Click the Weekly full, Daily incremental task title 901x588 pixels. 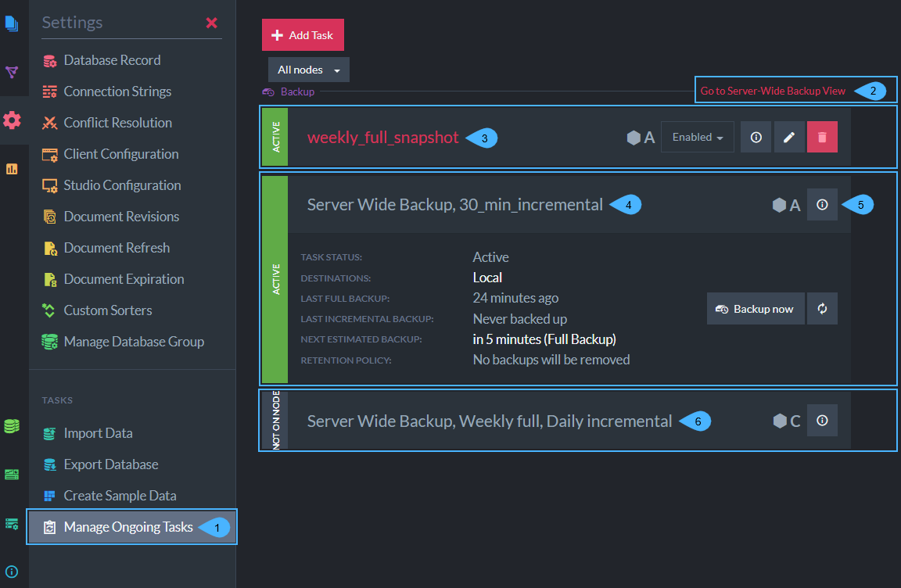[489, 421]
